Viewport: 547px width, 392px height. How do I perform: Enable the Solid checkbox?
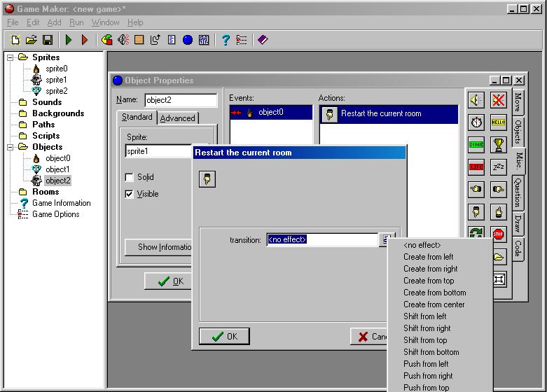tap(129, 178)
